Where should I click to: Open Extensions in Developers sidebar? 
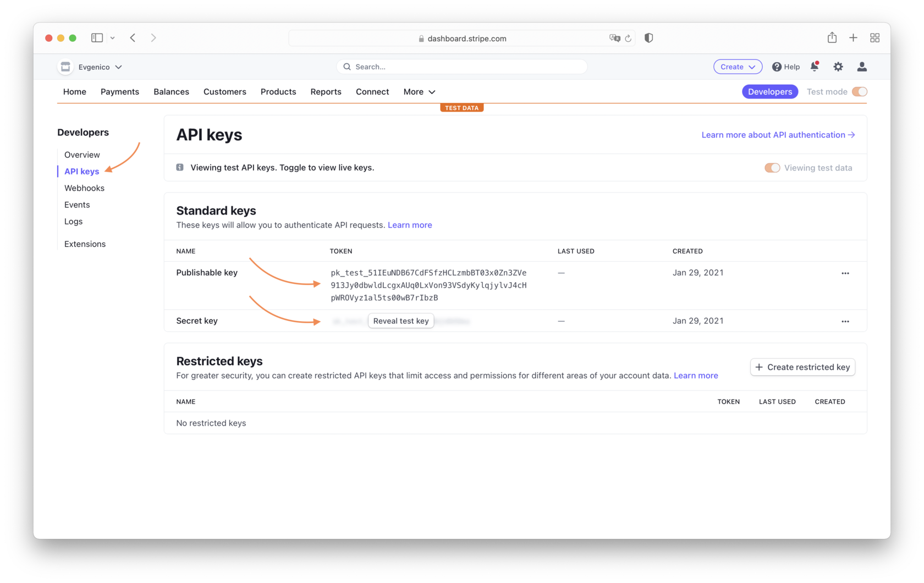pyautogui.click(x=85, y=244)
